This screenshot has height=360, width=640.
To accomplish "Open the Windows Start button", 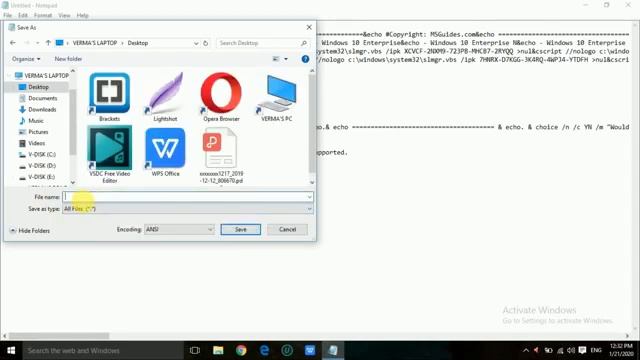I will tap(11, 351).
